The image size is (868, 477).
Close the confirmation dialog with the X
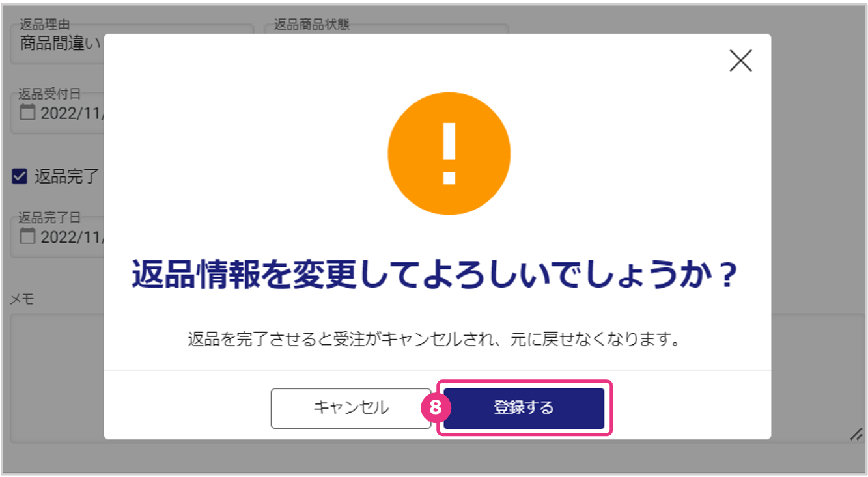[740, 61]
